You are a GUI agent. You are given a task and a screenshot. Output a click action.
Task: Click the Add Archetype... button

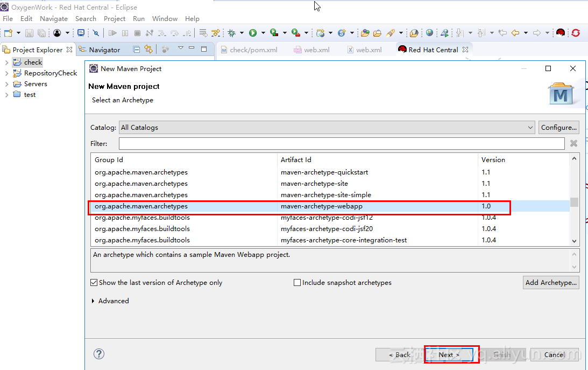[x=551, y=283]
